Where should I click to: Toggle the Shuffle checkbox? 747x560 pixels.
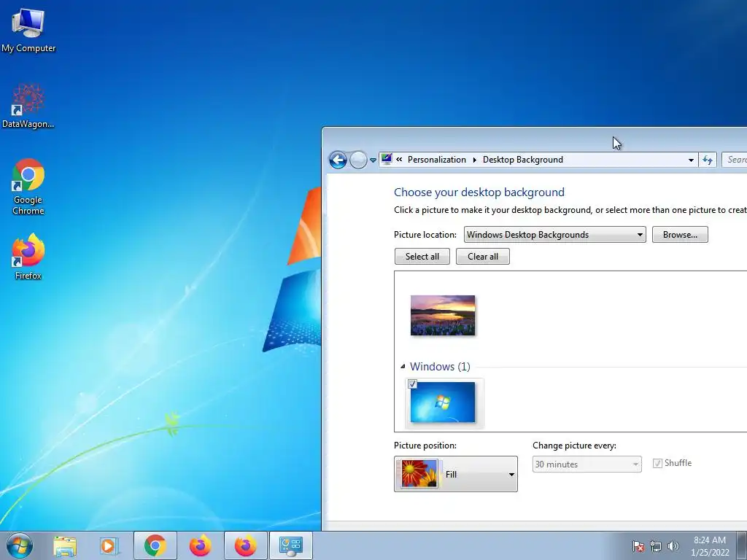pos(657,463)
